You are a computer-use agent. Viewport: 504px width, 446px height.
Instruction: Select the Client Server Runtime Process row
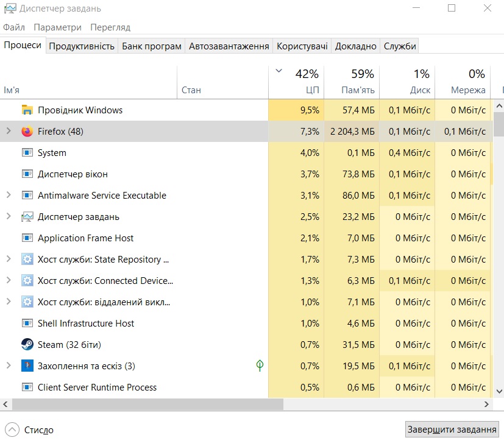click(246, 387)
